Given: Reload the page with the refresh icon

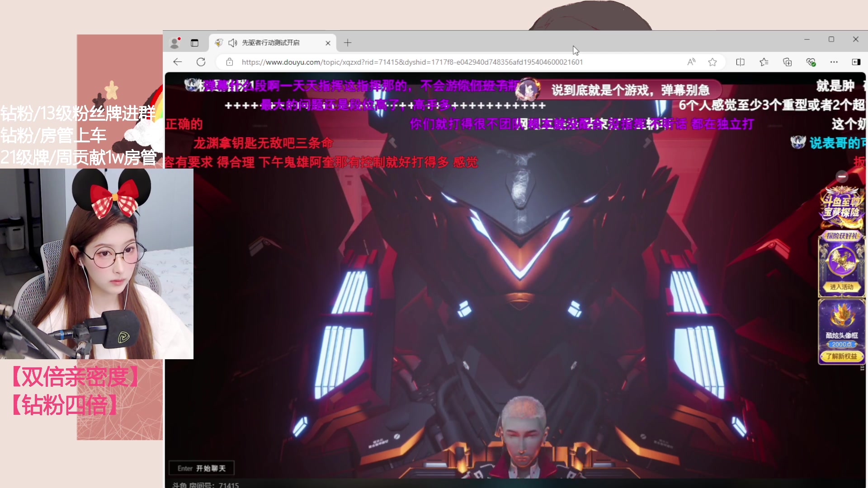Looking at the screenshot, I should 201,62.
